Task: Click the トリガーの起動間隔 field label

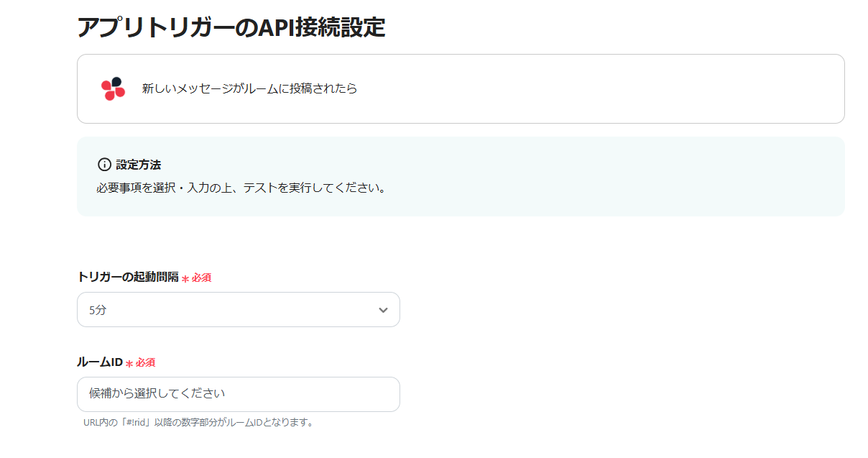Action: click(127, 277)
